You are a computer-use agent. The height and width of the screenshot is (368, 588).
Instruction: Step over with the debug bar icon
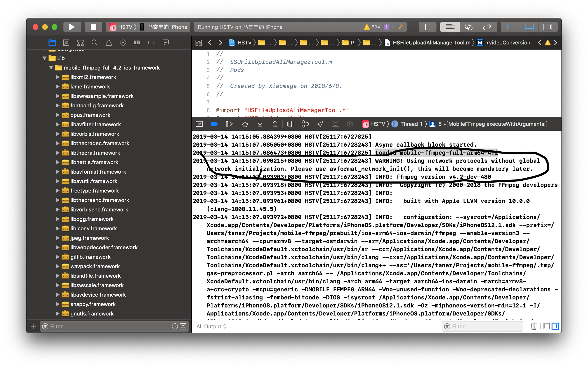[x=245, y=124]
